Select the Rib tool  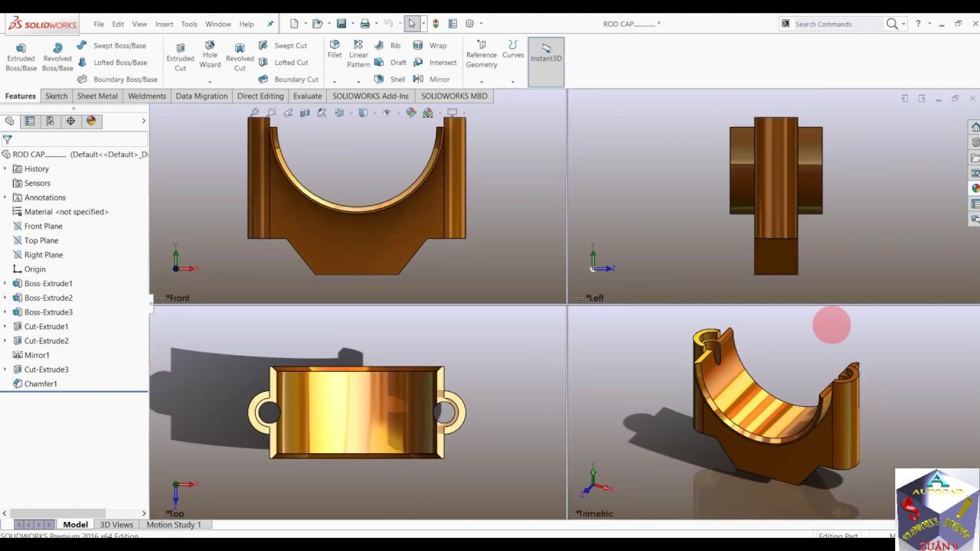tap(387, 46)
